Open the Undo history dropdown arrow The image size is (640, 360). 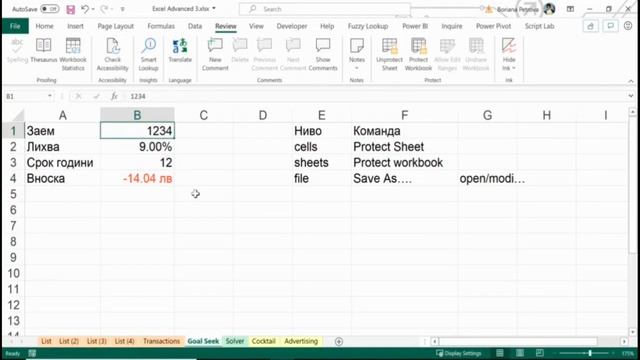(x=93, y=9)
